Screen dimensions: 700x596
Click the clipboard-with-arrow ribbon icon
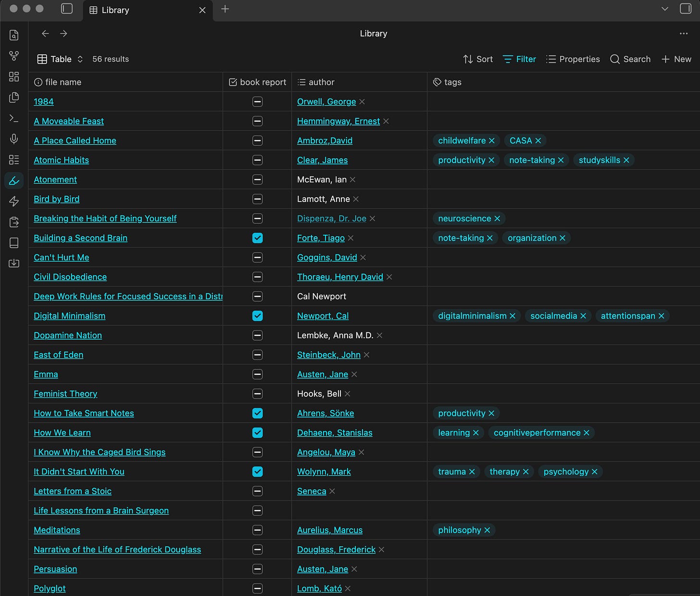(14, 222)
